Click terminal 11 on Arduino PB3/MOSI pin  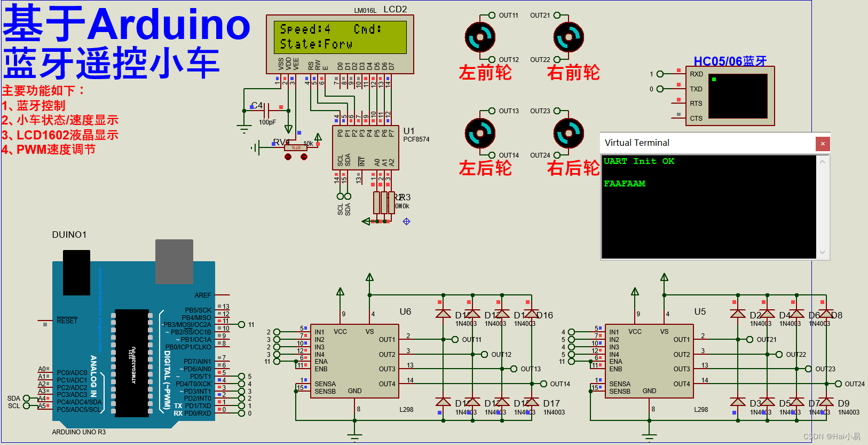point(241,324)
